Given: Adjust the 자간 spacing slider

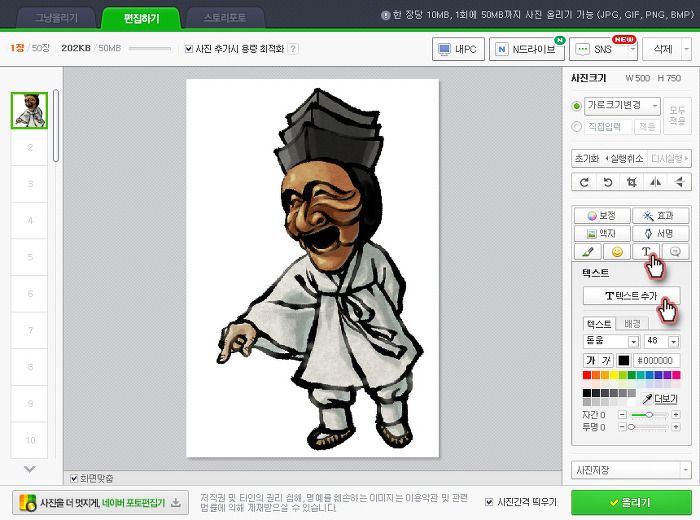Looking at the screenshot, I should point(649,415).
